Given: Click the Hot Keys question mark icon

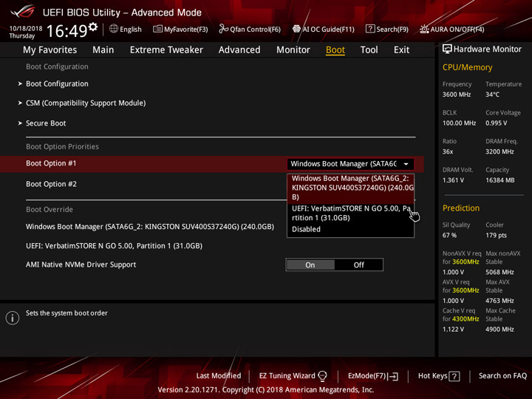Looking at the screenshot, I should click(454, 376).
